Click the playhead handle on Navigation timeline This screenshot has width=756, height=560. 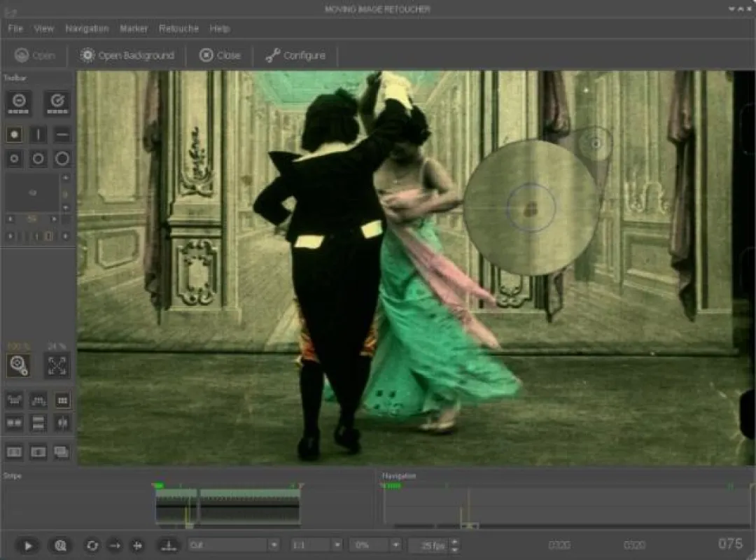[x=468, y=525]
